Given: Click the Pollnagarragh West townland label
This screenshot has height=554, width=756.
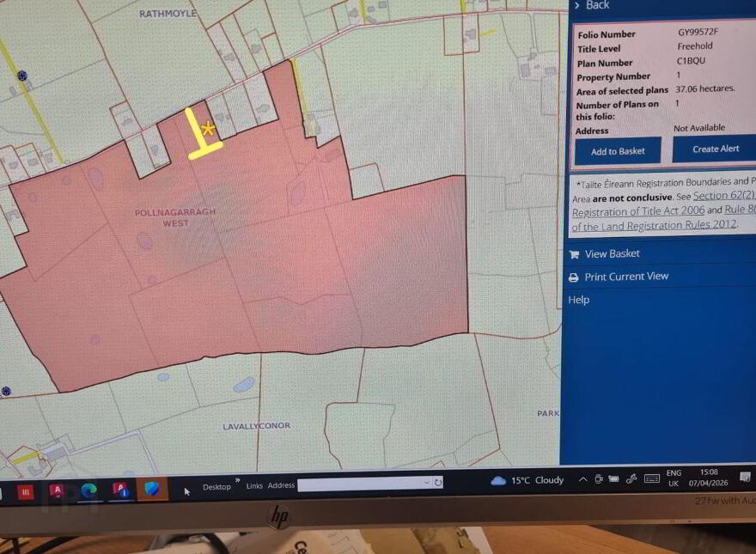Looking at the screenshot, I should coord(175,217).
